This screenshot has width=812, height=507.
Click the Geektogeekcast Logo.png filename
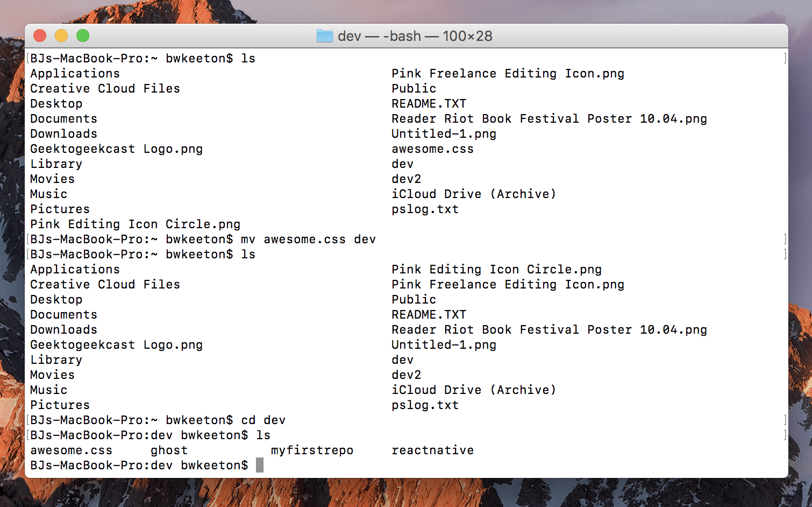tap(117, 149)
